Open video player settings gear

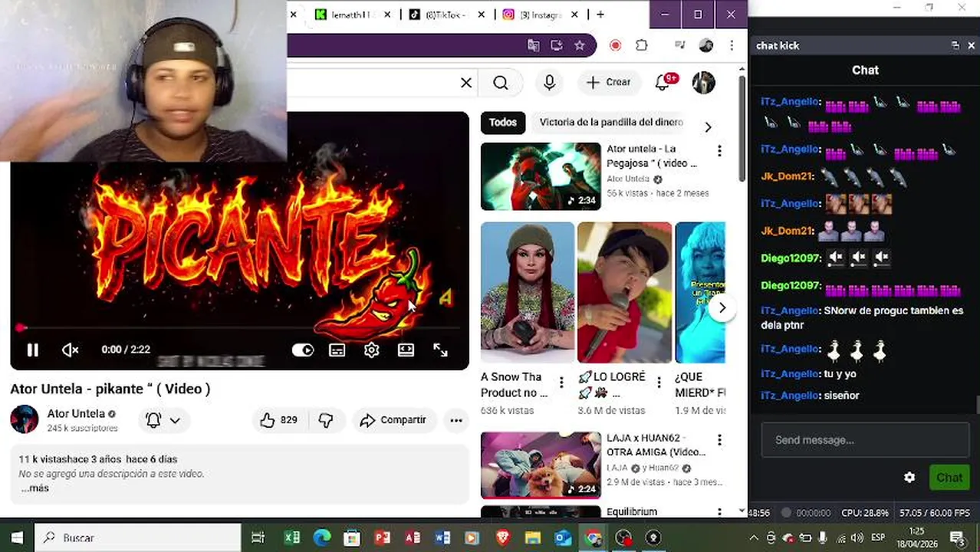(x=371, y=350)
